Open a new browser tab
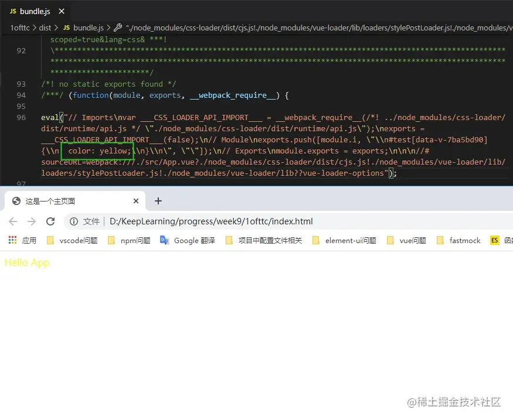Viewport: 513px width, 420px height. 158,201
